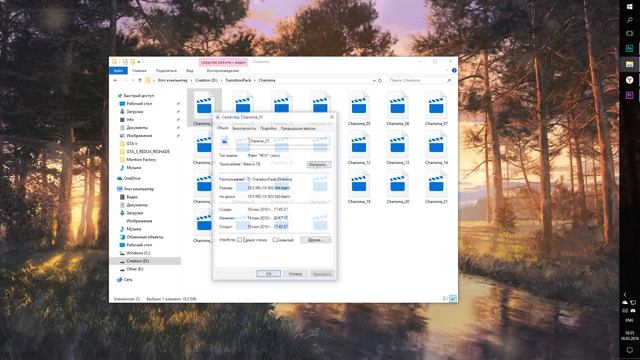Select 'Быстрый доступ' in the navigation pane

point(139,96)
